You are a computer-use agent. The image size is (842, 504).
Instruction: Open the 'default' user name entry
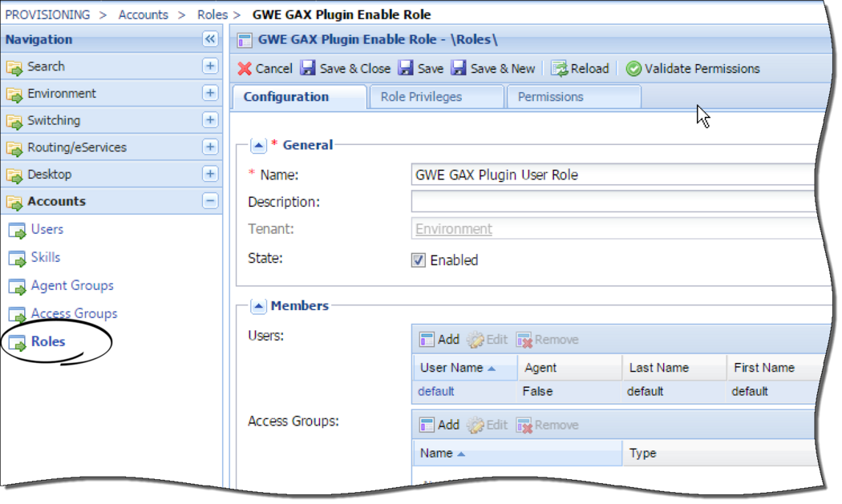point(436,392)
